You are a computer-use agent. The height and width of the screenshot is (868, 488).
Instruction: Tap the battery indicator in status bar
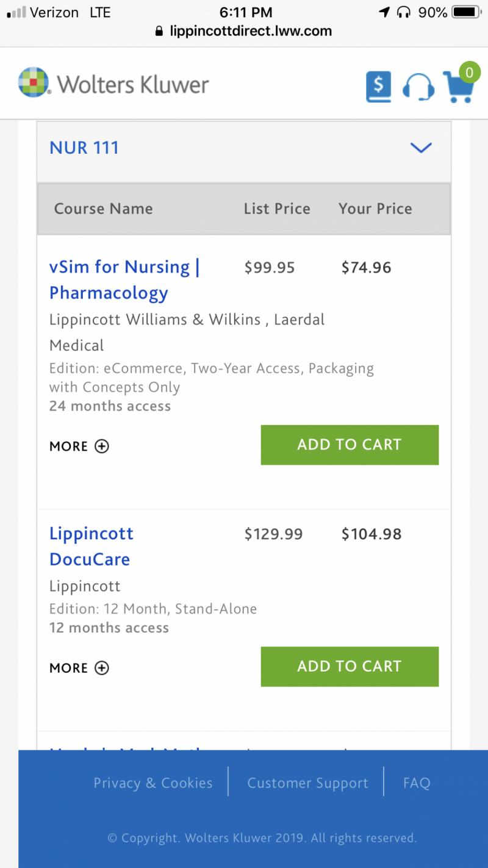click(x=467, y=12)
